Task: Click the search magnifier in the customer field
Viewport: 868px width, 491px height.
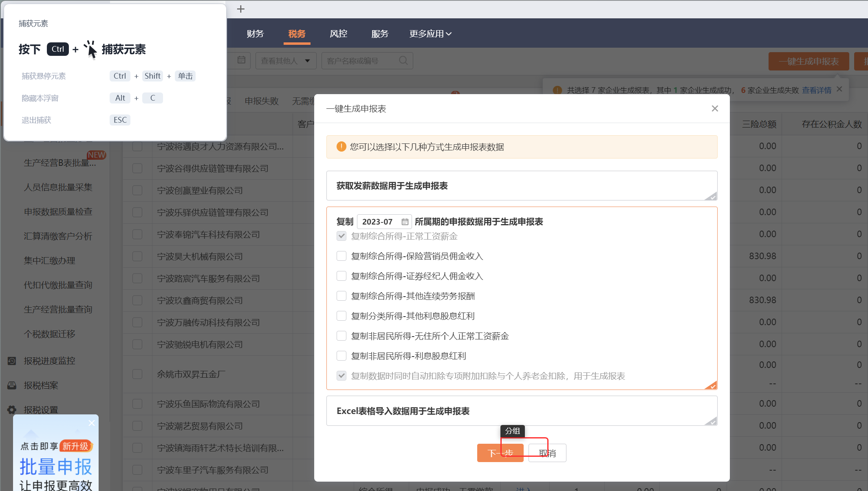Action: pos(403,61)
